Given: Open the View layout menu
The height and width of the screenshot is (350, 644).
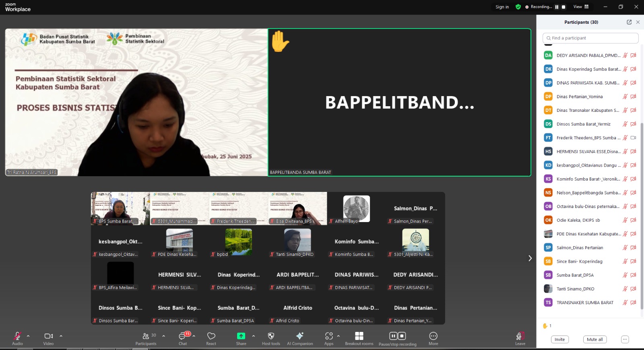Looking at the screenshot, I should coord(581,7).
